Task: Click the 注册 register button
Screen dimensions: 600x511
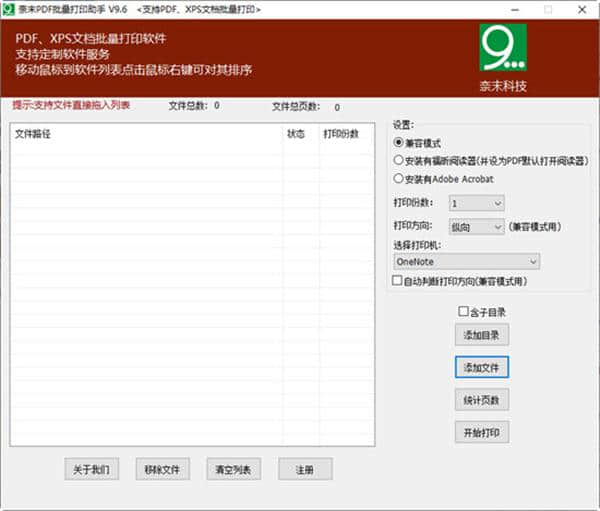Action: tap(305, 469)
